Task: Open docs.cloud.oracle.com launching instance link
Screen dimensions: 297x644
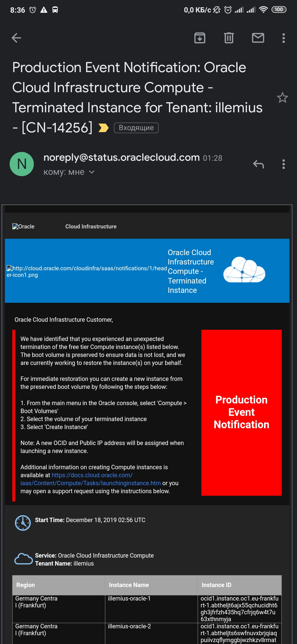Action: [x=91, y=479]
